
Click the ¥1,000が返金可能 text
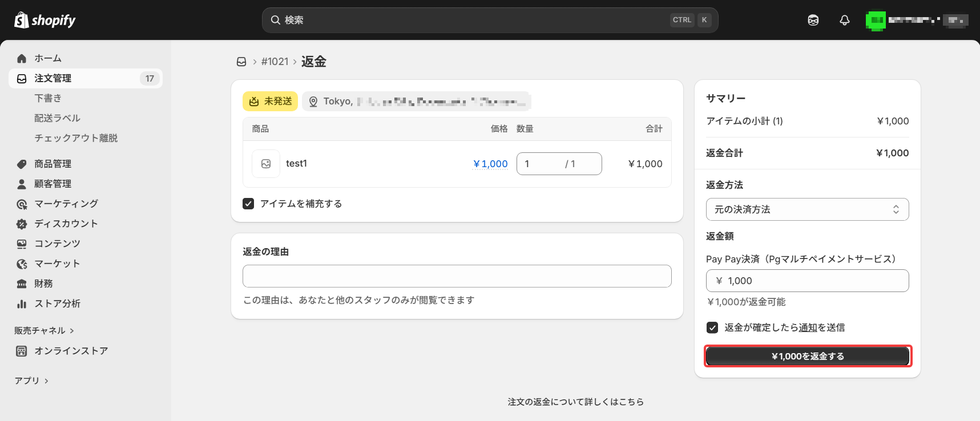[746, 302]
